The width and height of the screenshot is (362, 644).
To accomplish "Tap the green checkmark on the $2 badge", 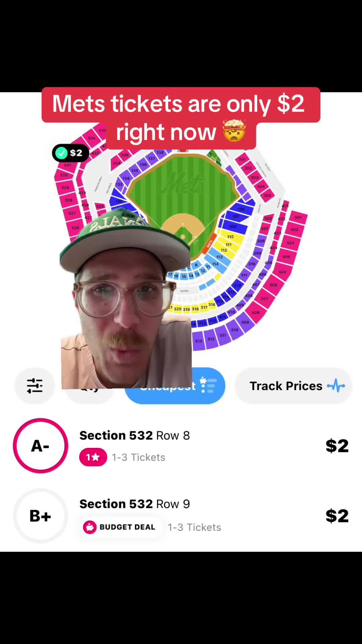I will pyautogui.click(x=62, y=153).
